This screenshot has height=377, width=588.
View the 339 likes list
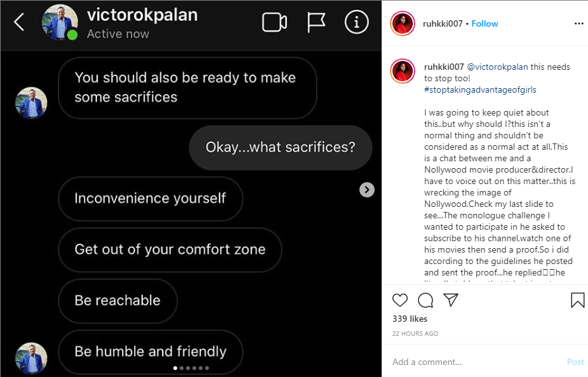(410, 319)
